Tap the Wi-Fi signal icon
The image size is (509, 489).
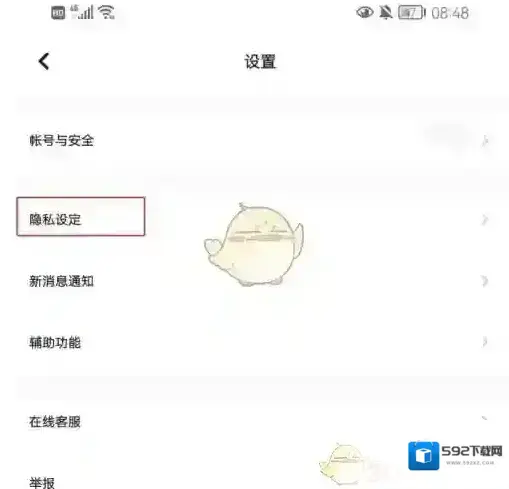106,12
